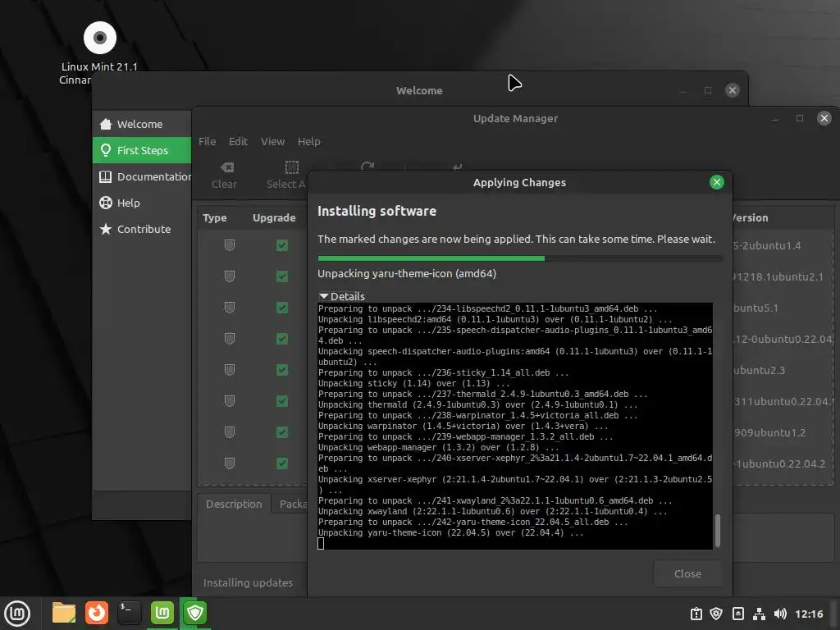Open the View menu in Update Manager
This screenshot has height=630, width=840.
pos(272,141)
